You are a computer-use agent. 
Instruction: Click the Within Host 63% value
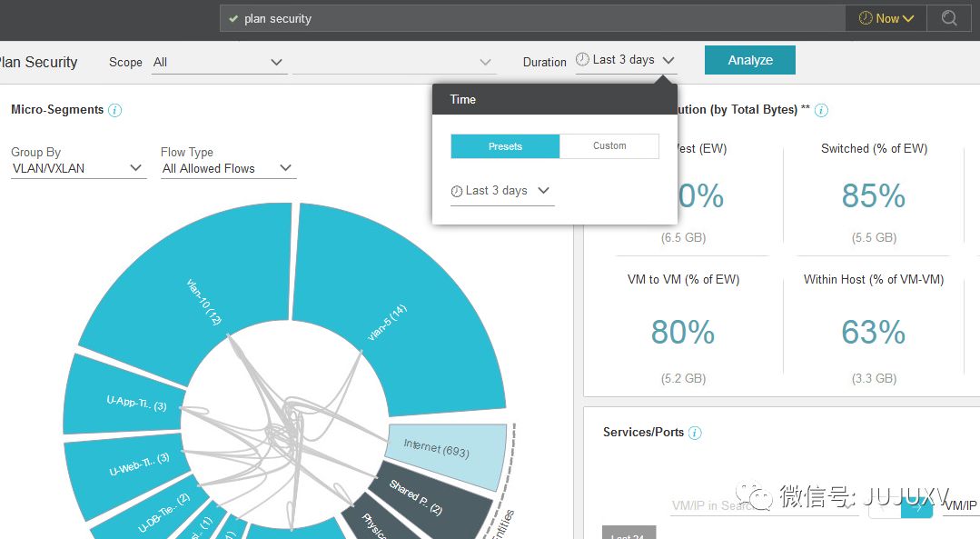click(873, 332)
